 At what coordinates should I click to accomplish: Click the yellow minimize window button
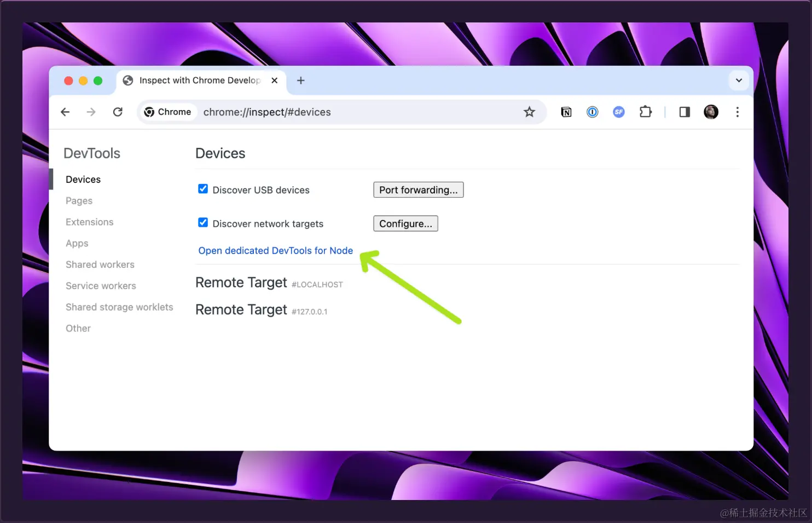pyautogui.click(x=83, y=81)
